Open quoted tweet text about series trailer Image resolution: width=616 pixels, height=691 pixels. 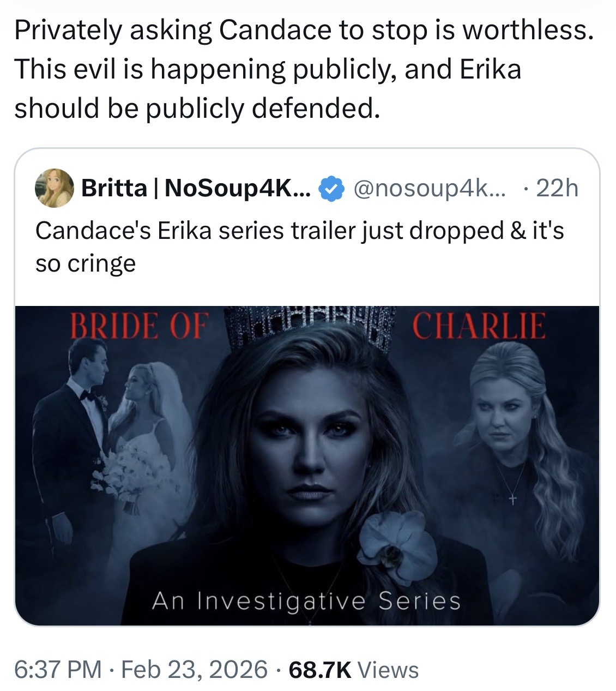299,247
